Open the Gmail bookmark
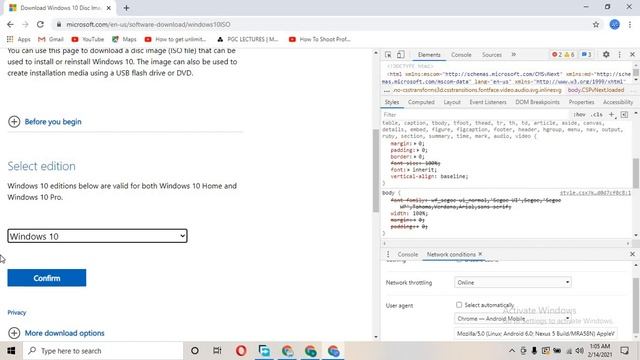 51,39
